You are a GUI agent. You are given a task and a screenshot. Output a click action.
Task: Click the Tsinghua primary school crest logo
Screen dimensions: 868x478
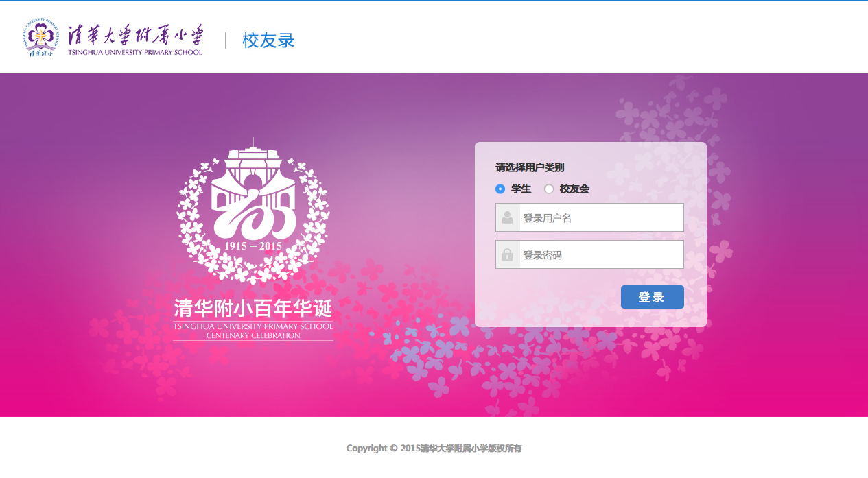pyautogui.click(x=40, y=38)
